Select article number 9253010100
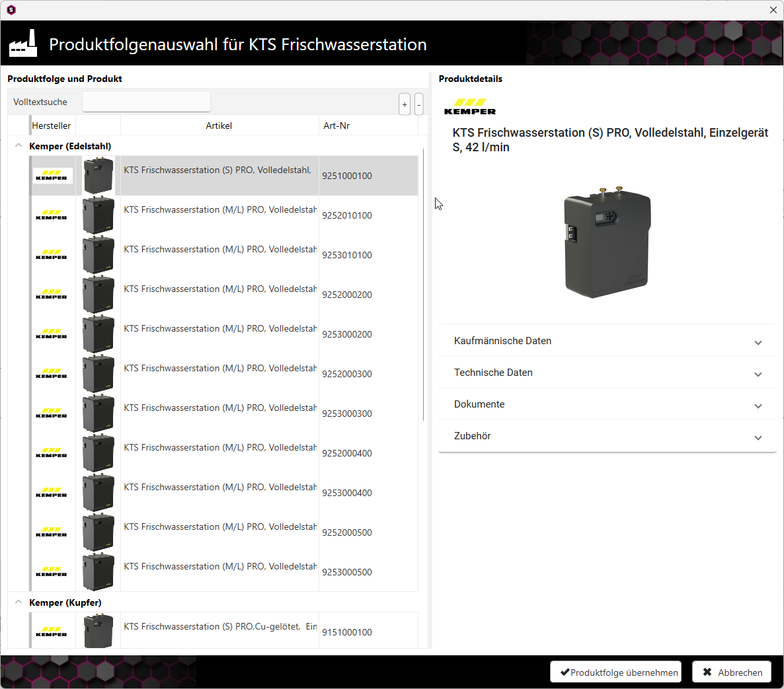 [347, 255]
